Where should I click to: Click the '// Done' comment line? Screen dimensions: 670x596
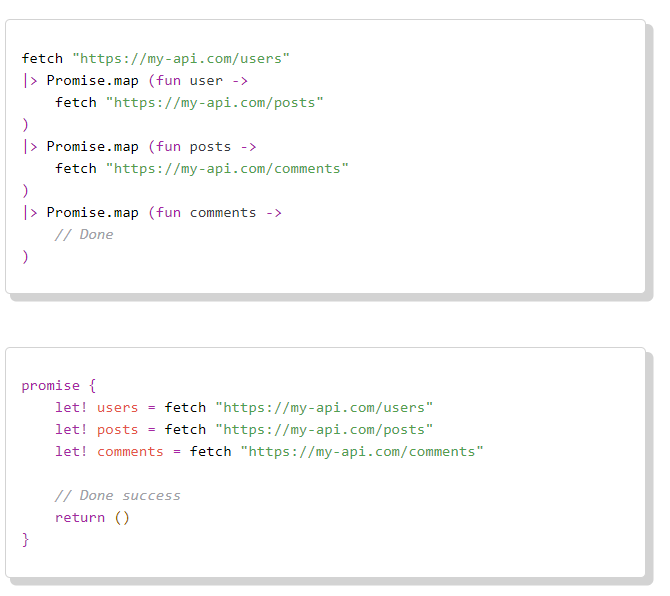[84, 235]
